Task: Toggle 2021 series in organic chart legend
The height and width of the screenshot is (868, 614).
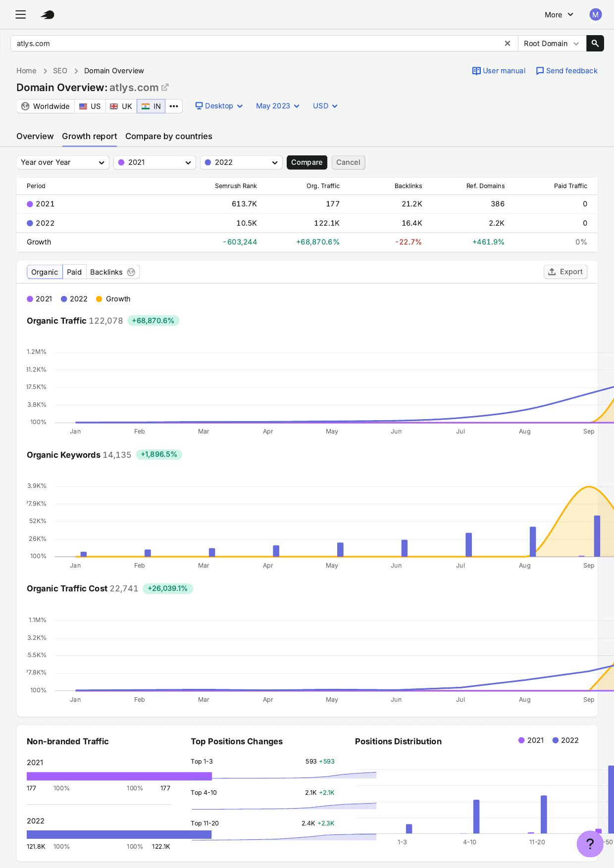Action: [x=40, y=299]
